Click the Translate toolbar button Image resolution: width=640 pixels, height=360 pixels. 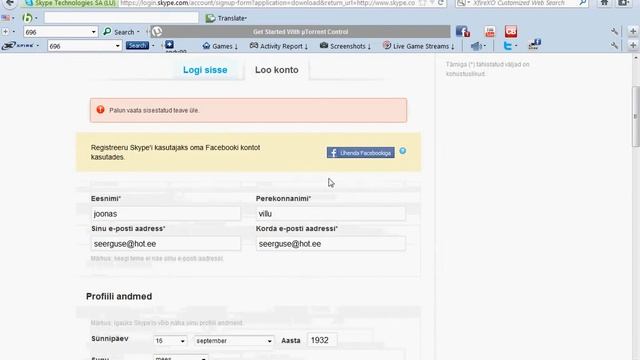(226, 18)
